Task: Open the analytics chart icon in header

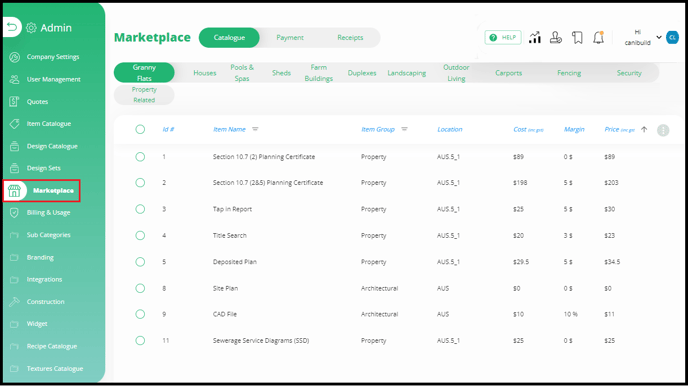Action: point(534,38)
